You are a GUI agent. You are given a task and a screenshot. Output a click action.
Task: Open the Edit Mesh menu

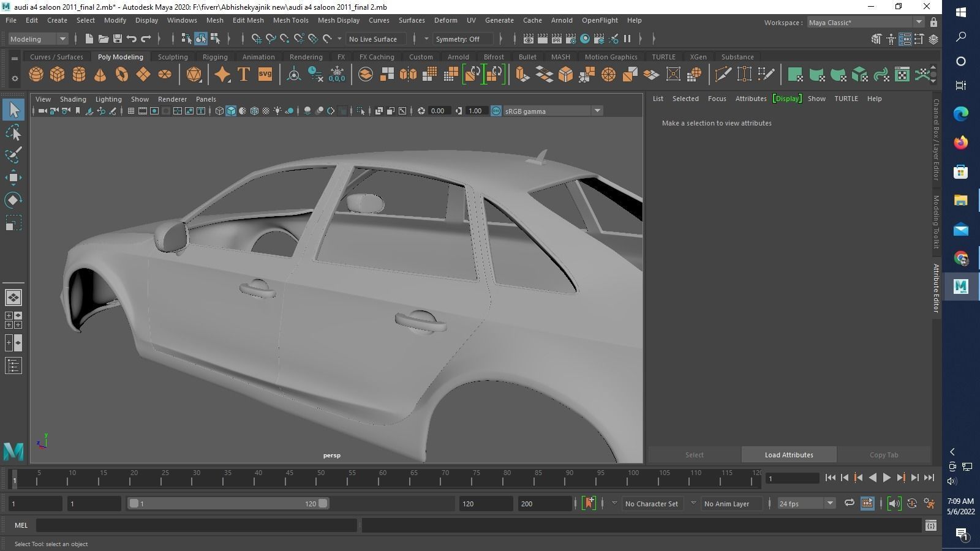point(248,20)
